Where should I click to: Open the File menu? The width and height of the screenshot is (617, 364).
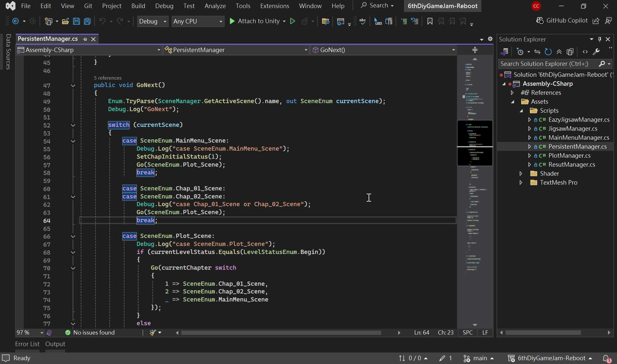(26, 6)
